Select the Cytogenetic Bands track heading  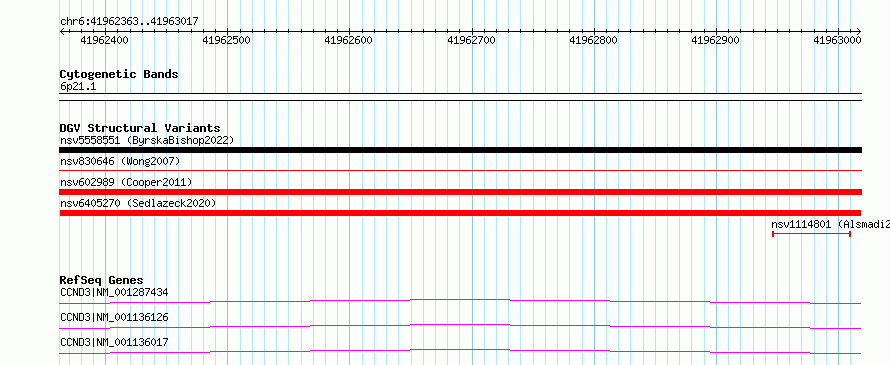tap(119, 74)
